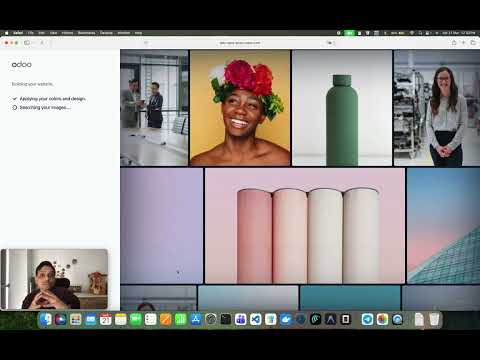Viewport: 480px width, 360px height.
Task: Open the View menu
Action: [x=53, y=33]
